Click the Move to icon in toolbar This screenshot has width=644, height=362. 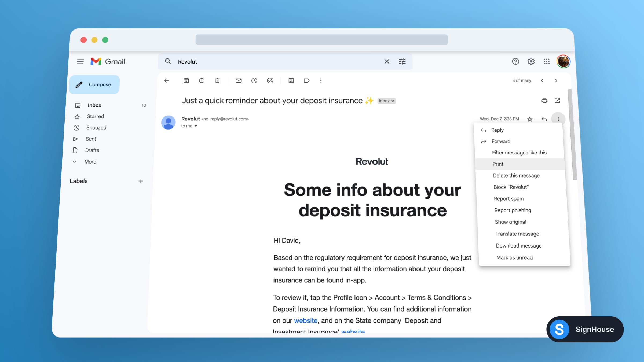pyautogui.click(x=291, y=80)
